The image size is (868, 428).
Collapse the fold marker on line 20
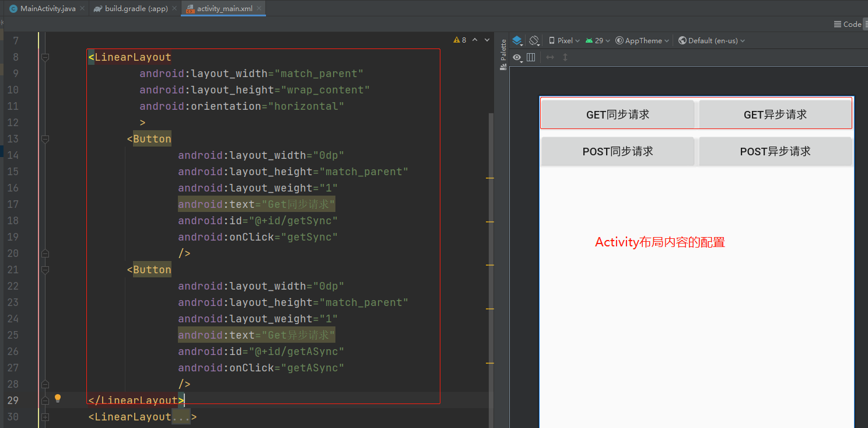pyautogui.click(x=45, y=253)
